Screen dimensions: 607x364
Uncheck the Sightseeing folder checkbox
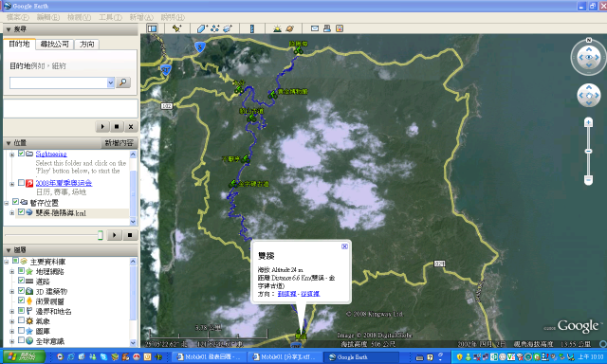coord(21,154)
